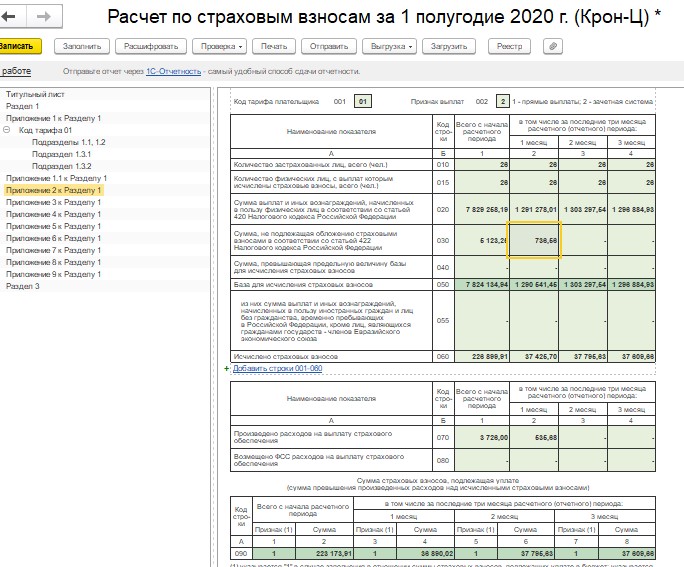Select Приложение 2 к Разделу 1
The image size is (684, 567).
53,190
